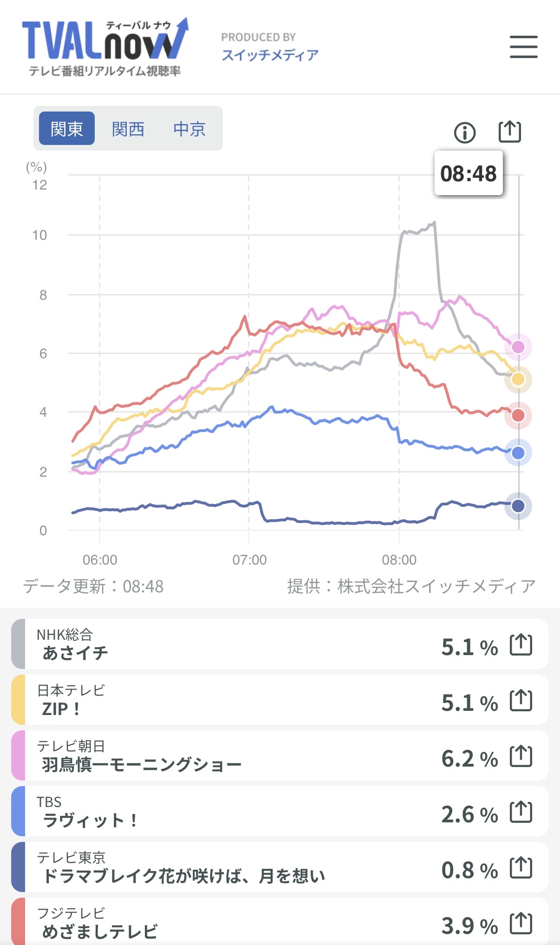This screenshot has height=945, width=560.
Task: Click the red フジテレビ data point
Action: [x=518, y=415]
